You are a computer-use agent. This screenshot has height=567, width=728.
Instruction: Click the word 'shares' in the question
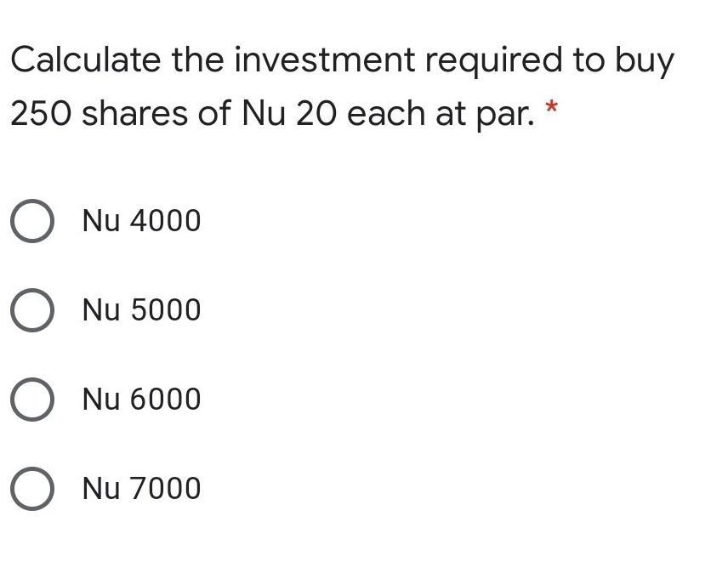click(x=134, y=112)
